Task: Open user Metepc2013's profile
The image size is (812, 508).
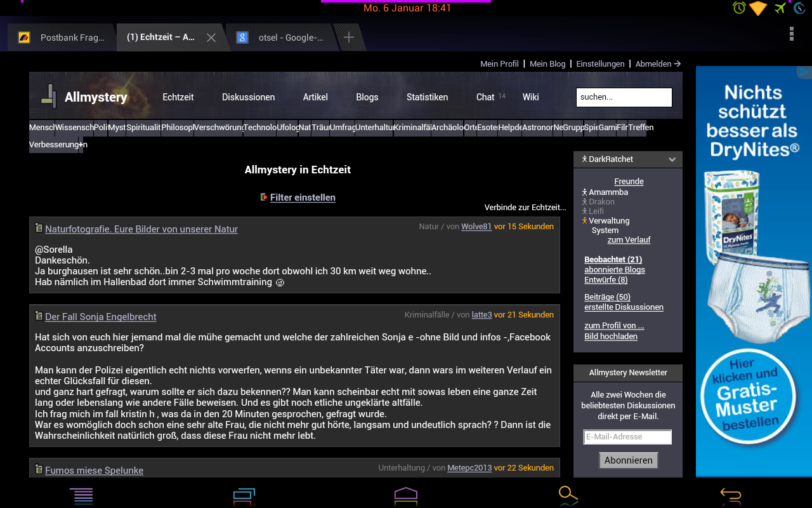Action: click(x=469, y=468)
